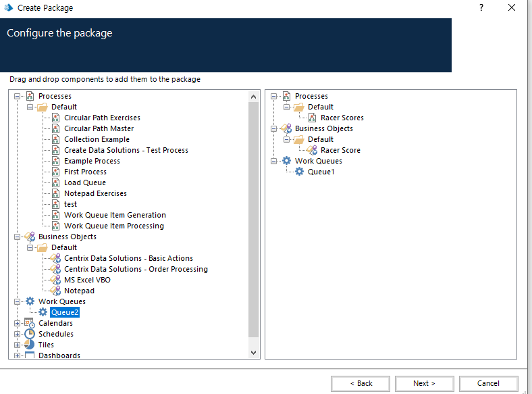This screenshot has width=532, height=394.
Task: Click the Notepad Exercises process icon
Action: 56,193
